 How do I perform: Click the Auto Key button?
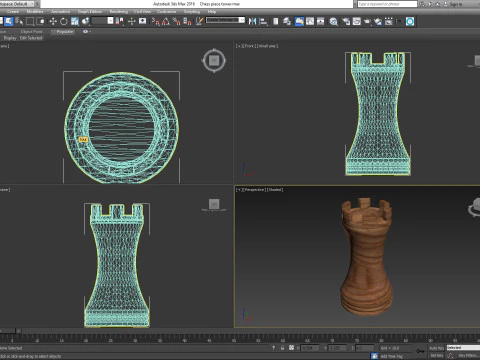click(x=436, y=348)
